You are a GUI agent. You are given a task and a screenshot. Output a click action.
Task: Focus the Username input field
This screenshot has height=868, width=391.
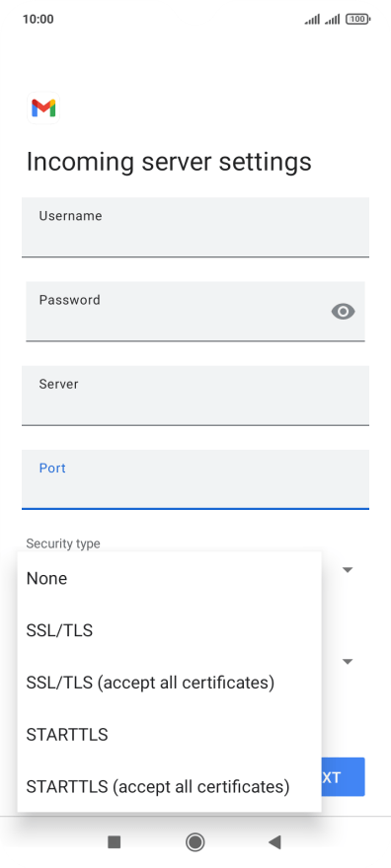(x=195, y=228)
